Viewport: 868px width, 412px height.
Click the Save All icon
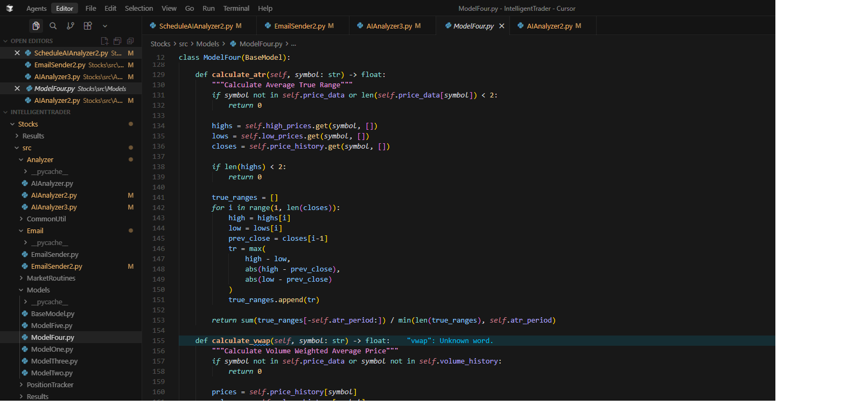click(117, 41)
